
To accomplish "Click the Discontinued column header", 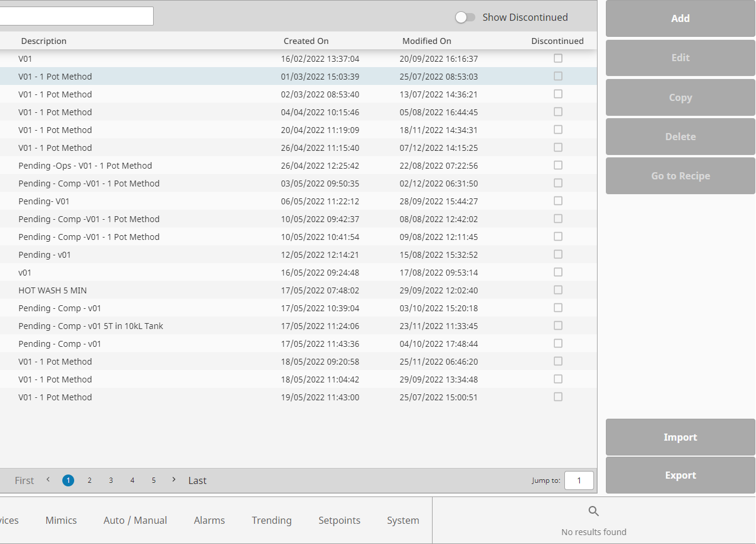I will tap(557, 41).
